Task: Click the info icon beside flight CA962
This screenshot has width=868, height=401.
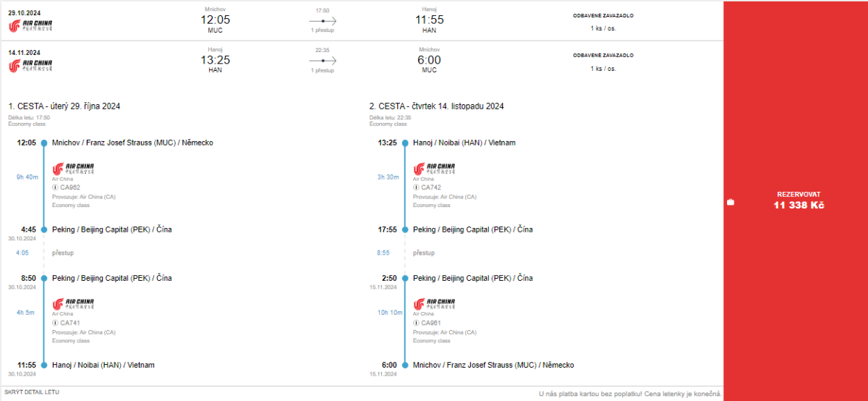Action: click(55, 187)
